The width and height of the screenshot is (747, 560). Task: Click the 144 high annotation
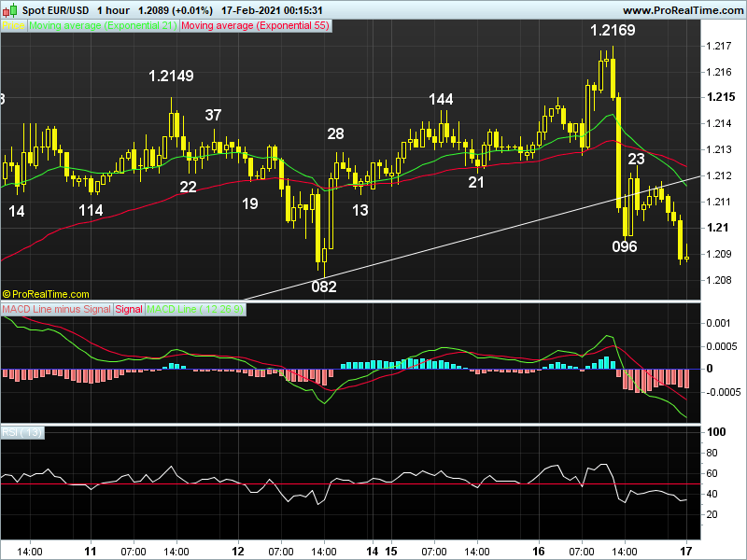tap(441, 99)
